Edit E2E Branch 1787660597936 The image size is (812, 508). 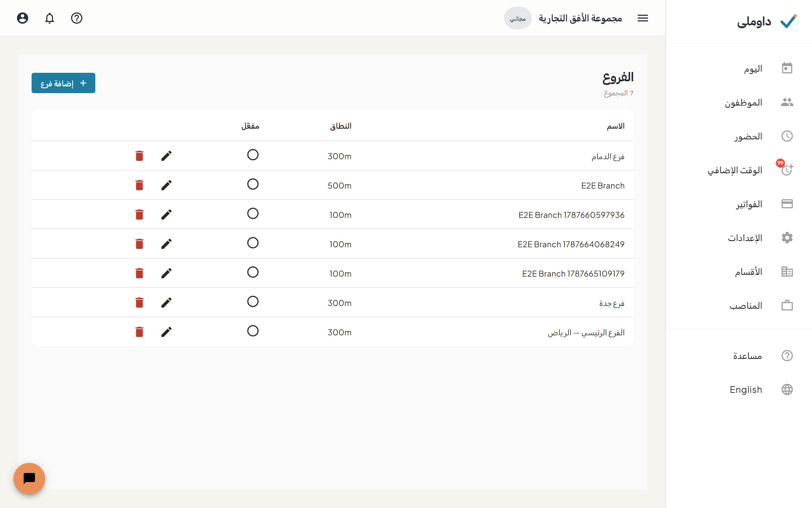pyautogui.click(x=166, y=214)
